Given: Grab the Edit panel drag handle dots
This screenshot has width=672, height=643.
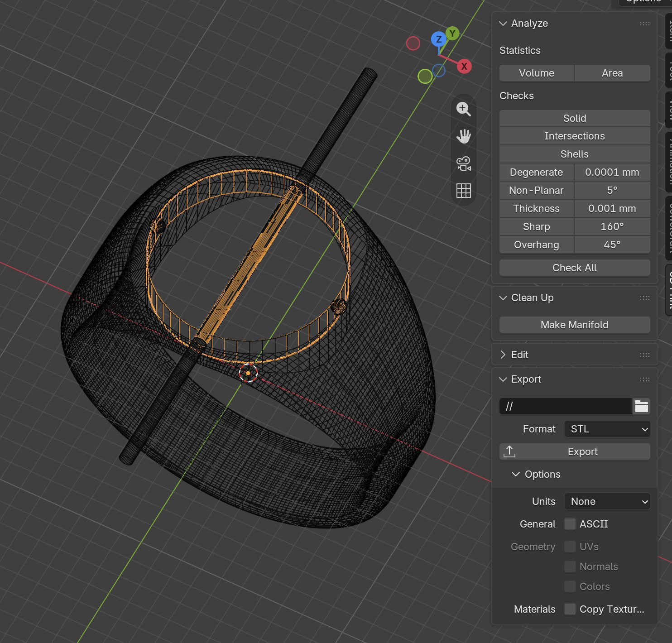Looking at the screenshot, I should 645,355.
